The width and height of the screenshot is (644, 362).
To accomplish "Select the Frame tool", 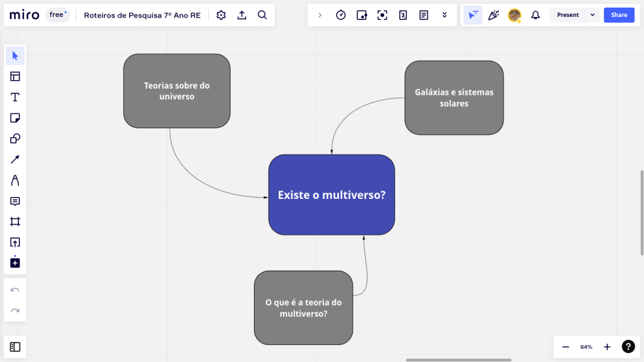I will point(15,222).
